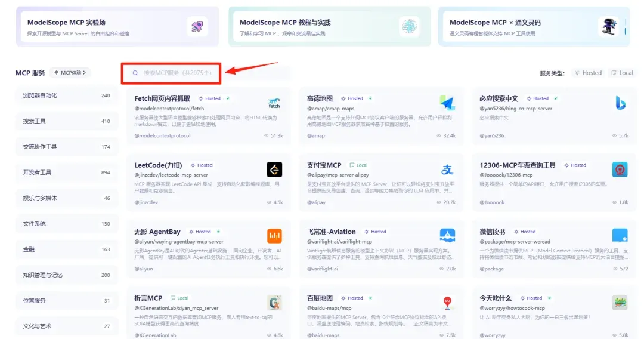Open the ModelScope MCP 教程与实践 banner
644x339 pixels.
[330, 27]
